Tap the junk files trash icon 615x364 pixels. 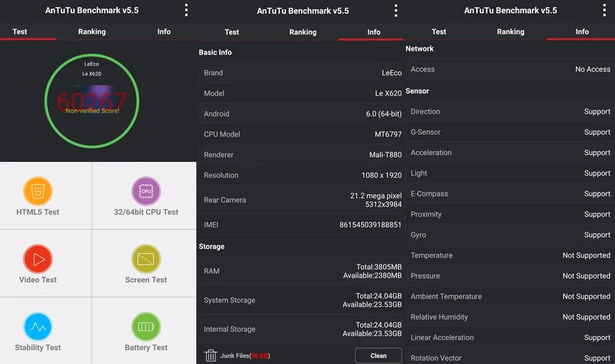click(x=211, y=356)
